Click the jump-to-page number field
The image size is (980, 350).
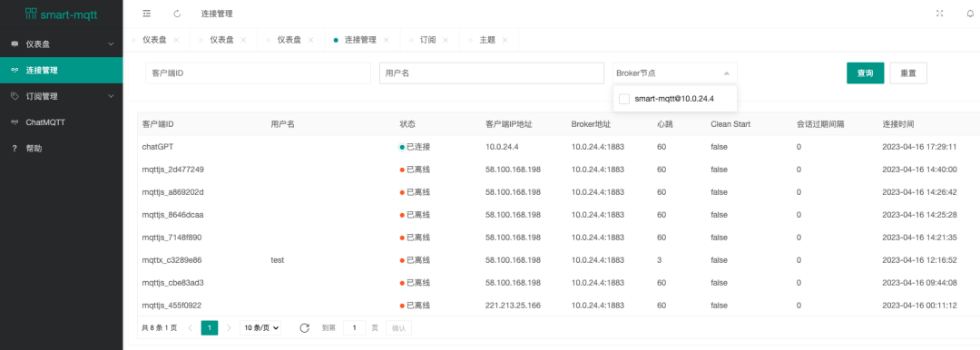coord(355,327)
